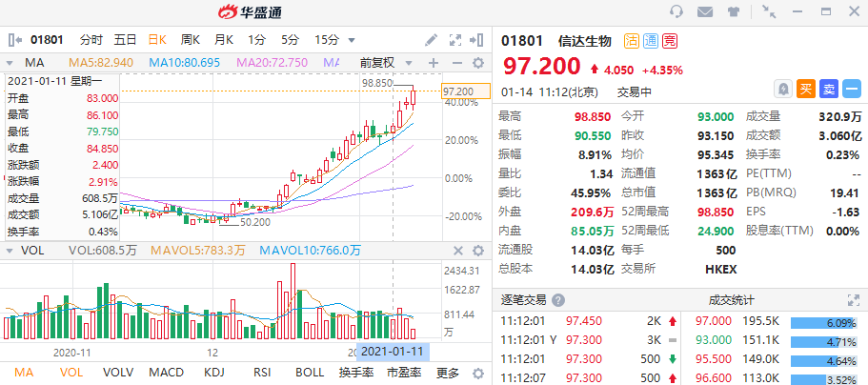Select the pencil drawing tool
Screen dimensions: 868x385
(x=431, y=40)
